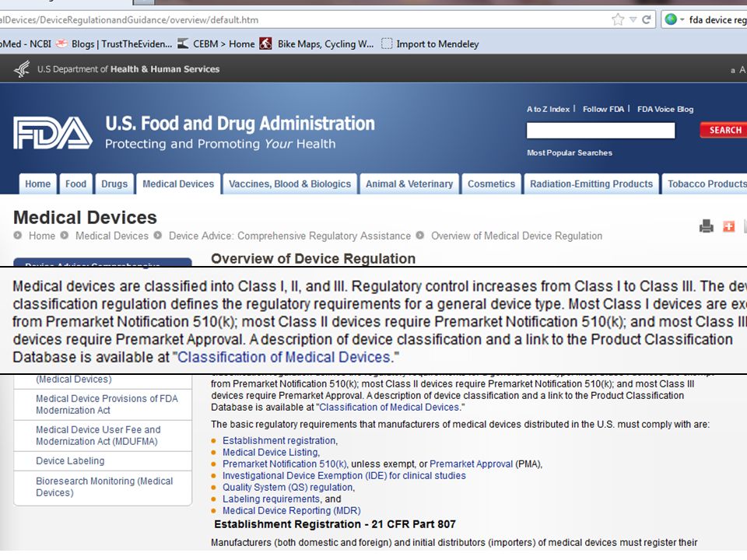Click Overview of Medical Device Regulation breadcrumb
Screen dimensions: 747x560
517,236
